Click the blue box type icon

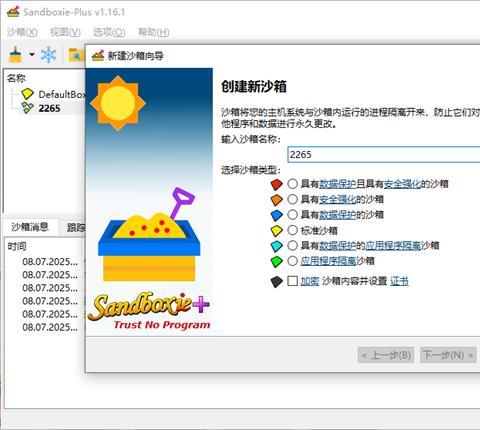(x=277, y=215)
